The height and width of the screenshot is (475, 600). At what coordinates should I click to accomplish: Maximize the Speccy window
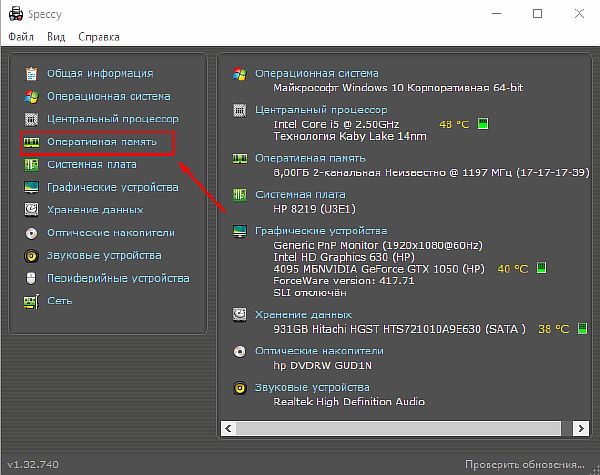coord(538,14)
